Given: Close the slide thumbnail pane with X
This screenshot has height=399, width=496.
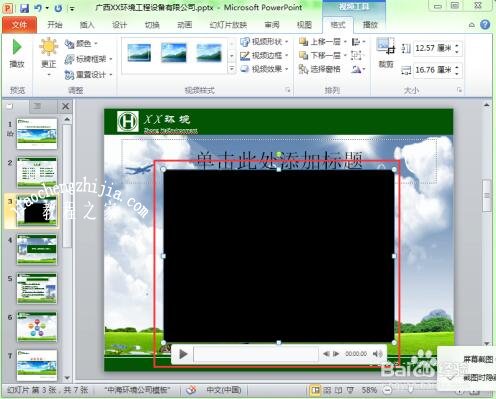Looking at the screenshot, I should click(x=65, y=106).
